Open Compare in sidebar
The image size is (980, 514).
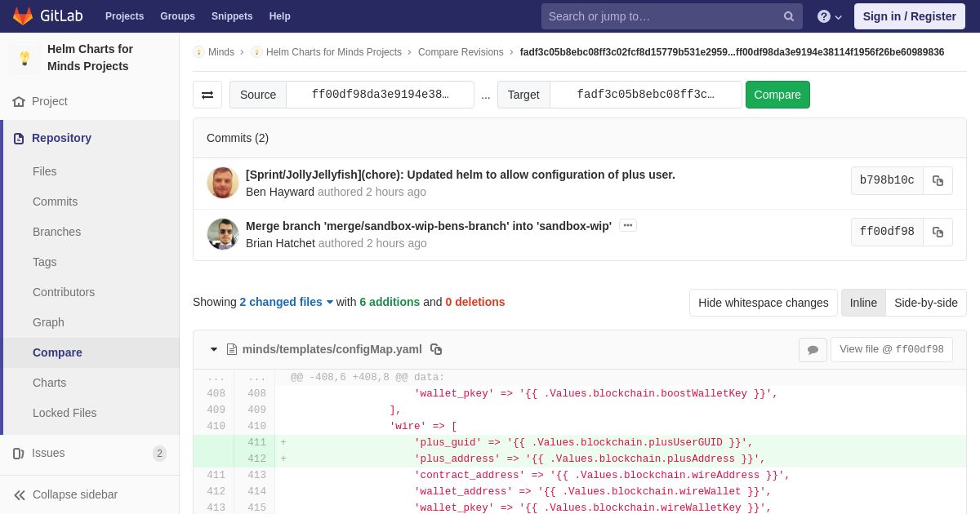pyautogui.click(x=57, y=352)
